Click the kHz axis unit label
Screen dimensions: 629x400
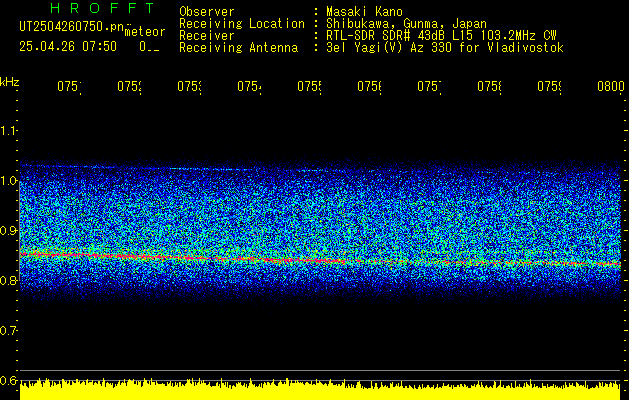[x=10, y=82]
